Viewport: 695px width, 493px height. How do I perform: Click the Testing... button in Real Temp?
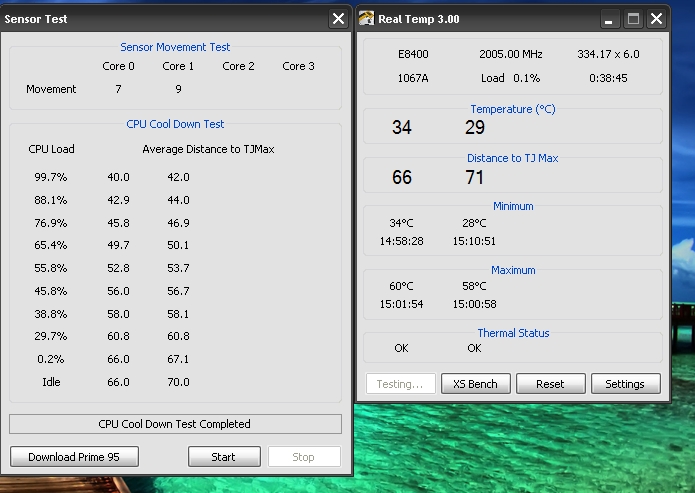click(400, 384)
